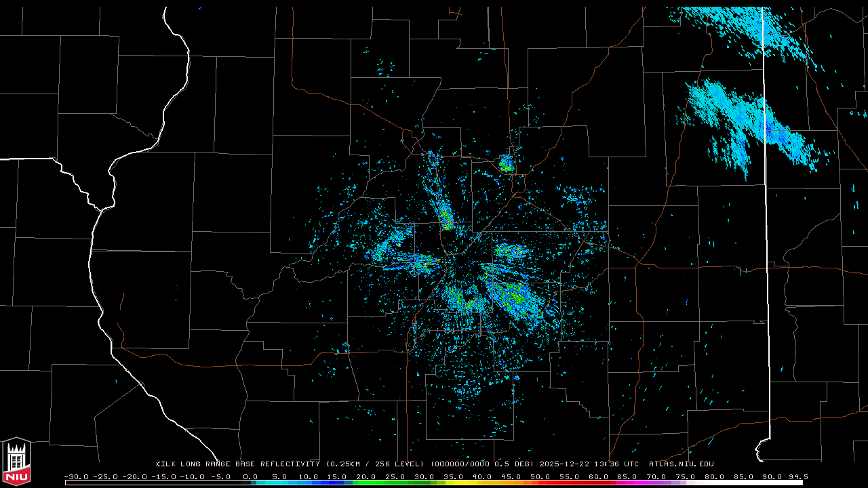The image size is (868, 488).
Task: Click the small circular echo north of radar
Action: 506,163
